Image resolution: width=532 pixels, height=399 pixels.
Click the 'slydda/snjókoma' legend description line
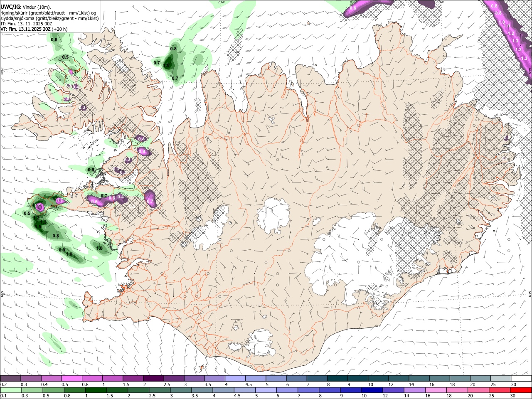(49, 18)
